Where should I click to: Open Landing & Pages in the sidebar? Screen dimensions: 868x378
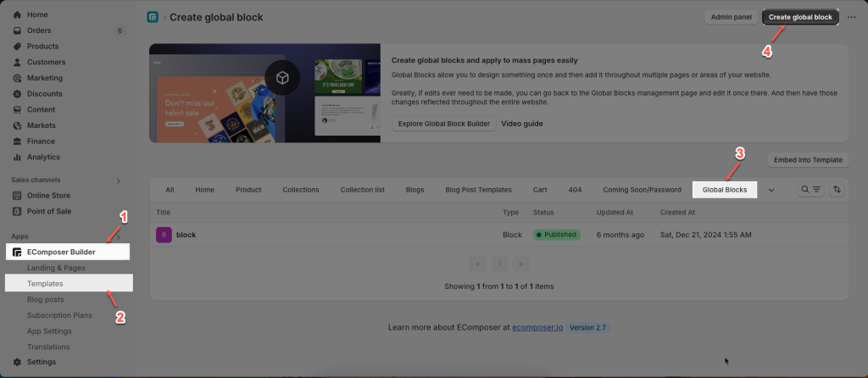[x=56, y=268]
